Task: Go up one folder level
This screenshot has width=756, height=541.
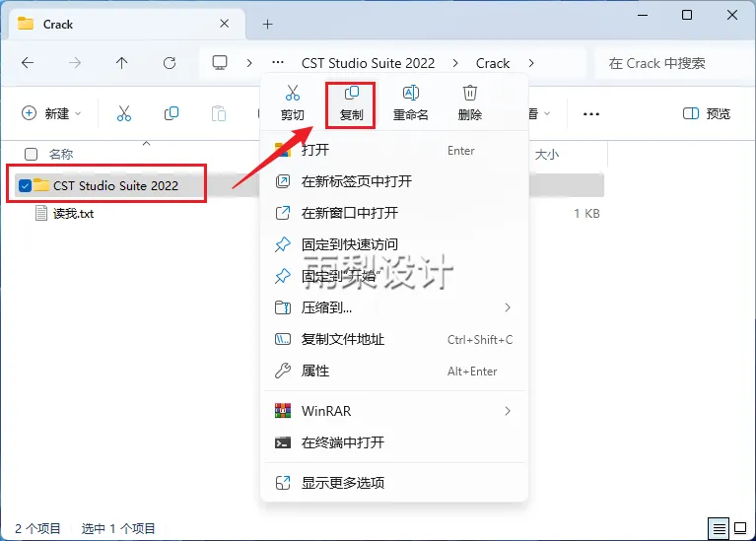Action: (x=121, y=63)
